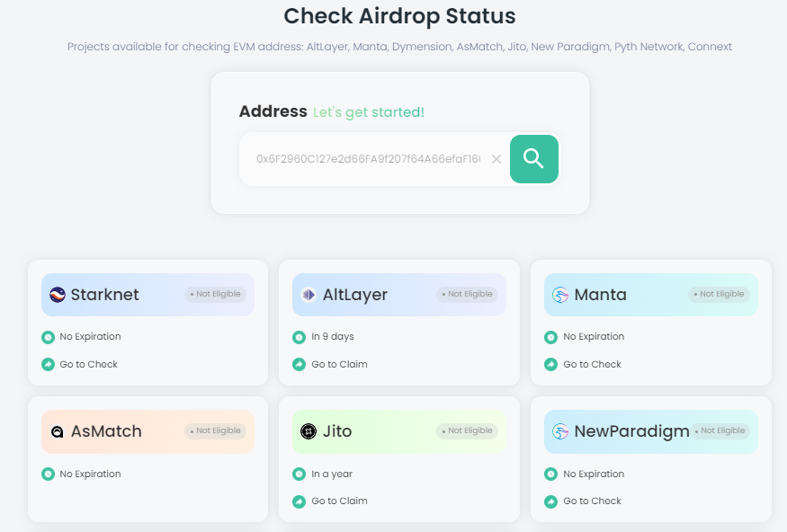Open Go to Claim under AltLayer
This screenshot has width=787, height=532.
pos(339,364)
